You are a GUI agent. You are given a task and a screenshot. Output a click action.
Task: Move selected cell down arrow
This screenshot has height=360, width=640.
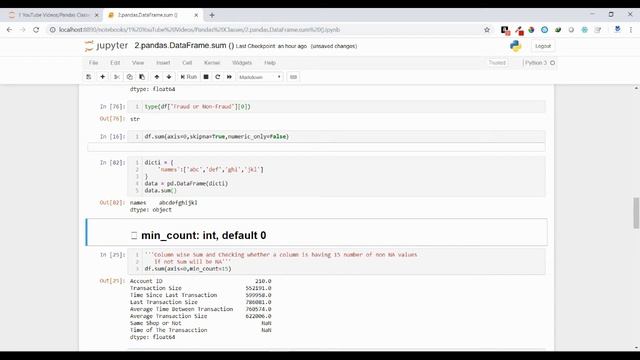pyautogui.click(x=169, y=77)
